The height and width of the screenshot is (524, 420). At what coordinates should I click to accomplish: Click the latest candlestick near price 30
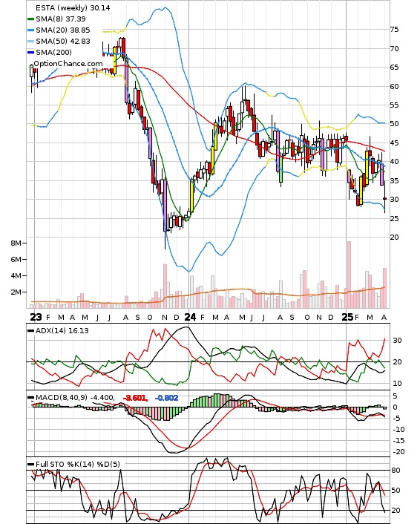pyautogui.click(x=384, y=197)
